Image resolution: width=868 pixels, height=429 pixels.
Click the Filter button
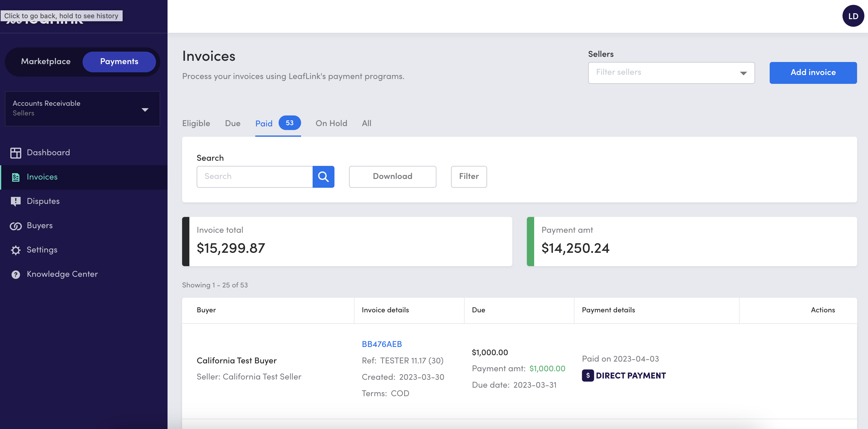pos(469,177)
